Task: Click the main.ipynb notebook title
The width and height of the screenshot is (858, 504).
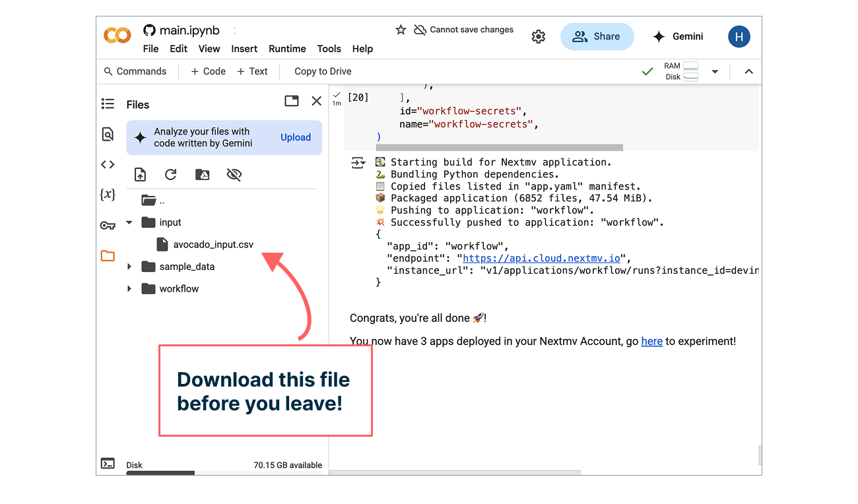Action: click(189, 30)
